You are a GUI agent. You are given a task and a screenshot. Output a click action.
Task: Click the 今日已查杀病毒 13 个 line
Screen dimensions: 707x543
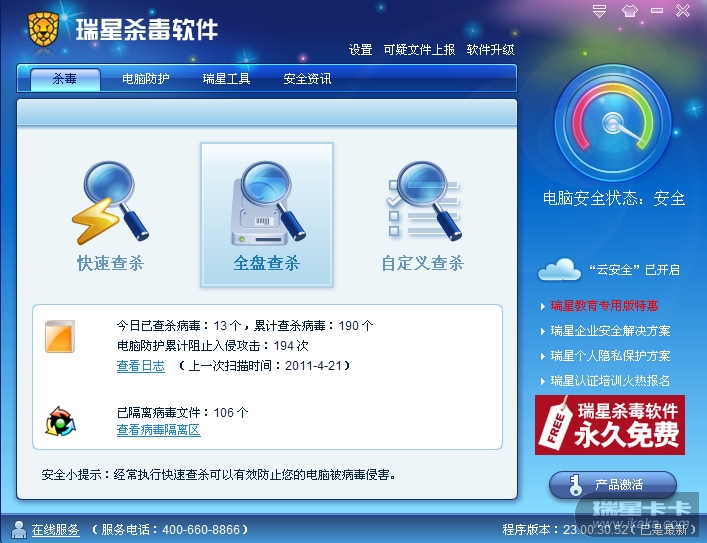[x=245, y=326]
